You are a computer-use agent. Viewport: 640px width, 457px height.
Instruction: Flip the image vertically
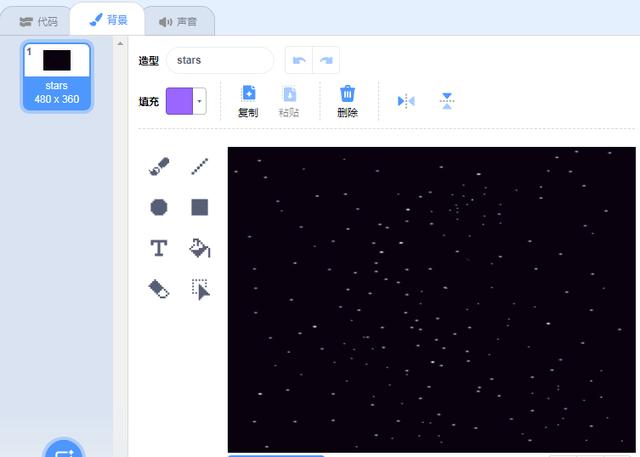(447, 101)
